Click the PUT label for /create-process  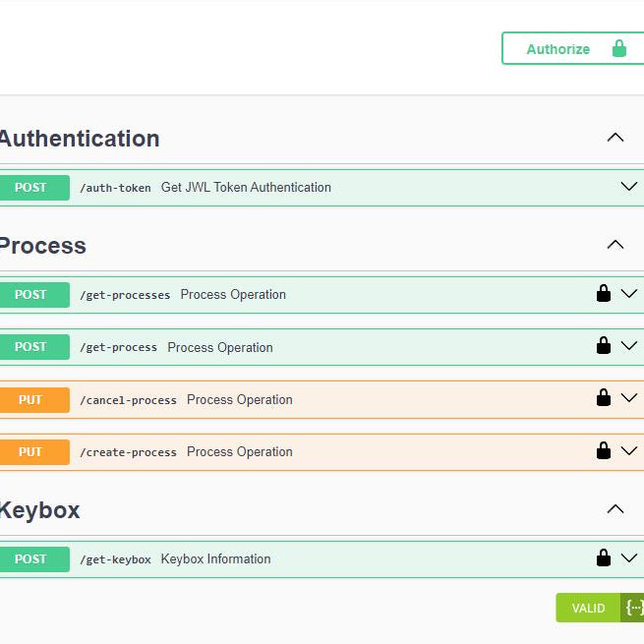[31, 452]
